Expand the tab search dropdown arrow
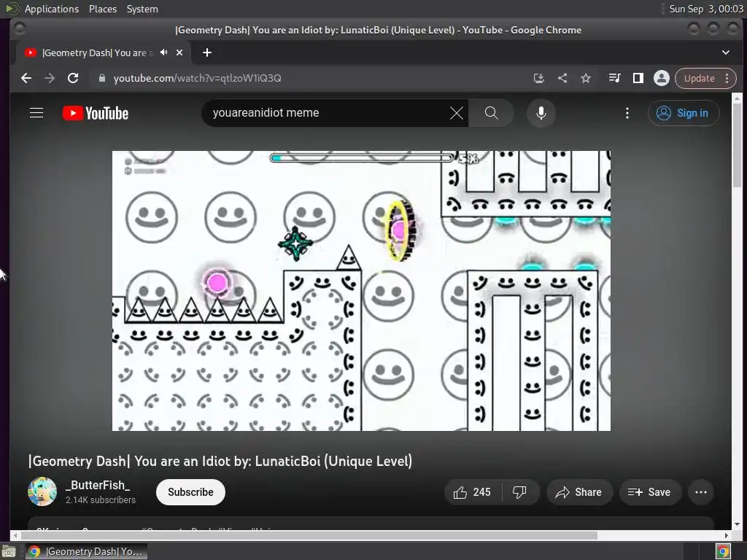 click(x=726, y=52)
